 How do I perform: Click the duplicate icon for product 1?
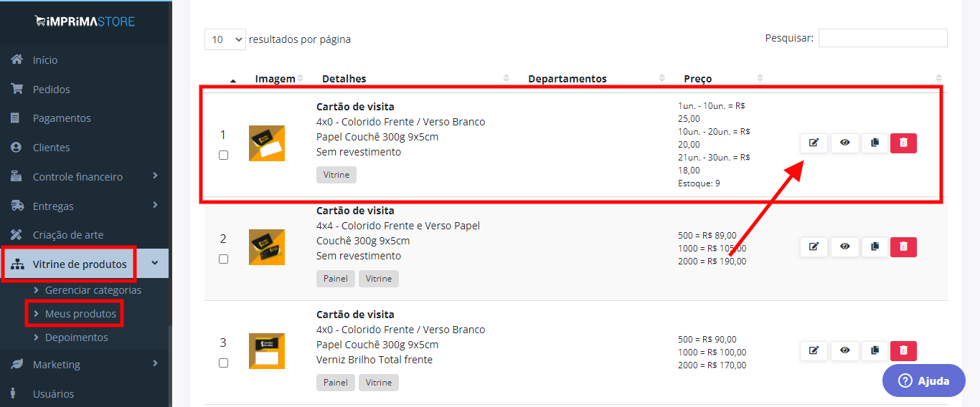[x=875, y=143]
